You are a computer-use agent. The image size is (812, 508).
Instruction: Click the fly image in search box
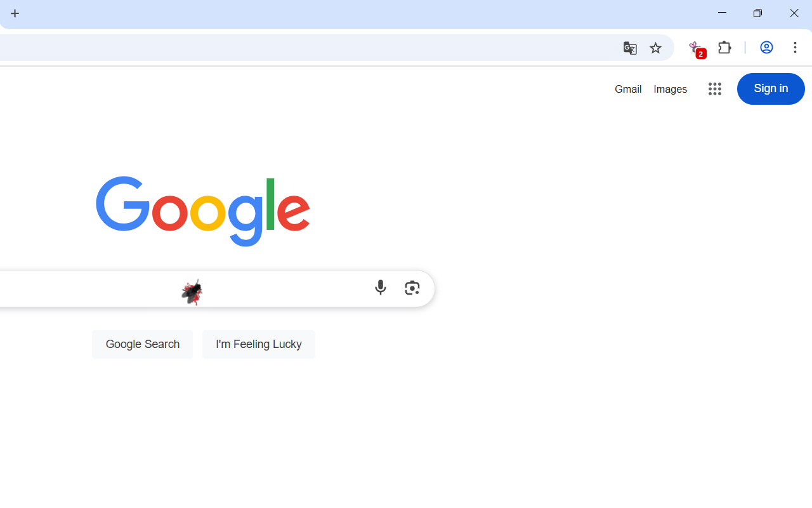tap(192, 291)
